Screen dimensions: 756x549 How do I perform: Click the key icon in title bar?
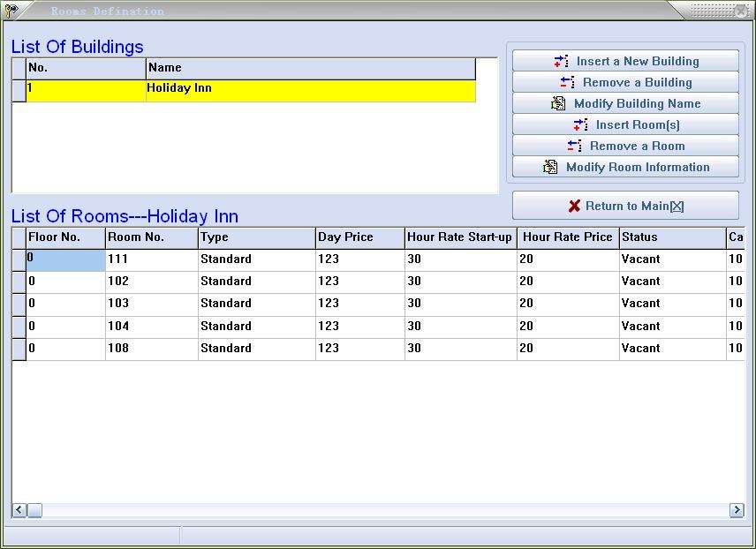[11, 11]
